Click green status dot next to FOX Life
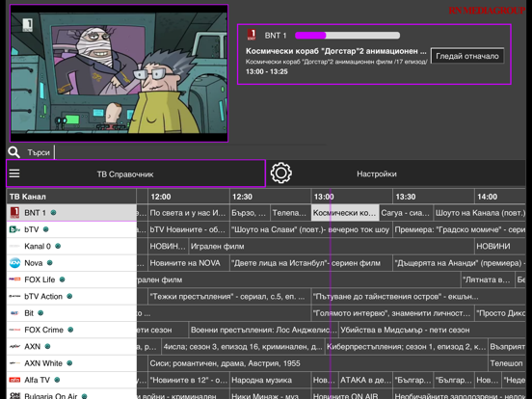 pos(62,279)
